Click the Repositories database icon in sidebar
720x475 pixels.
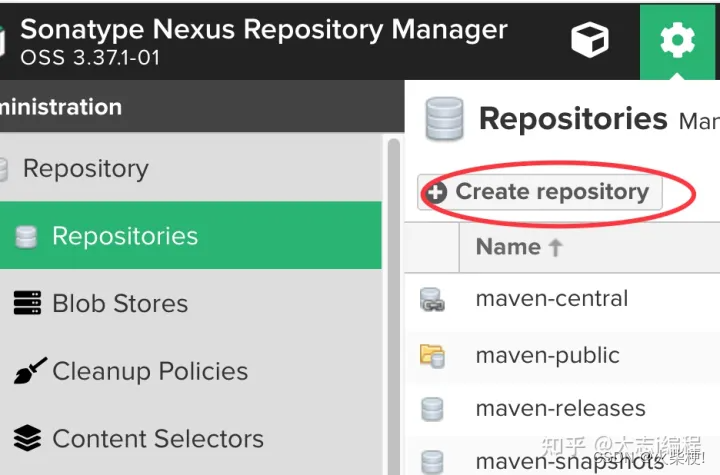(26, 237)
